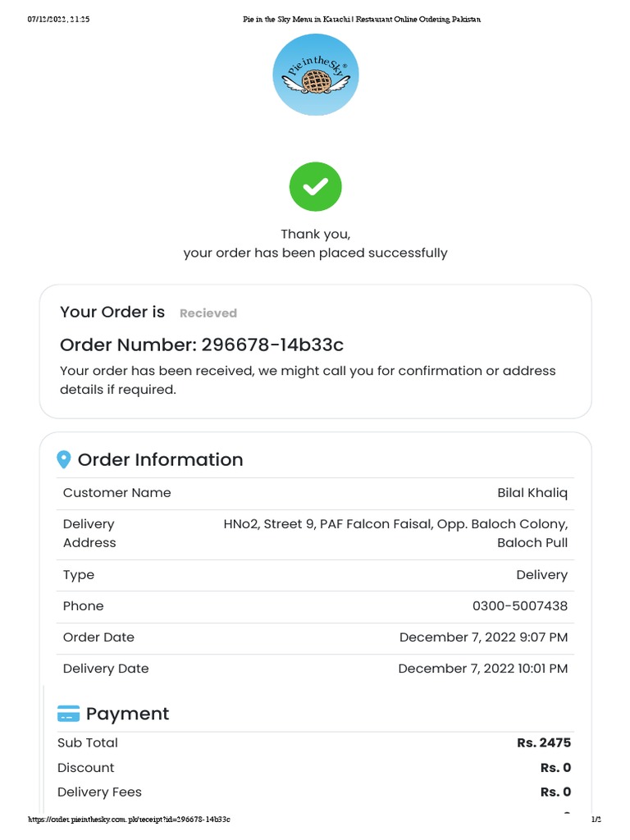Click the delivery address text

(395, 532)
